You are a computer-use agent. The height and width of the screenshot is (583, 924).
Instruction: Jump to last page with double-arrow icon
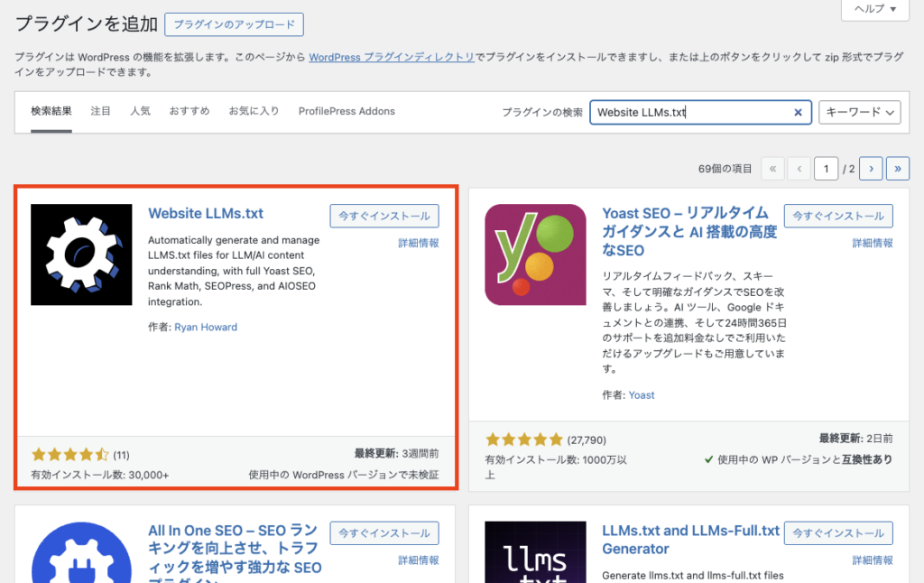897,168
